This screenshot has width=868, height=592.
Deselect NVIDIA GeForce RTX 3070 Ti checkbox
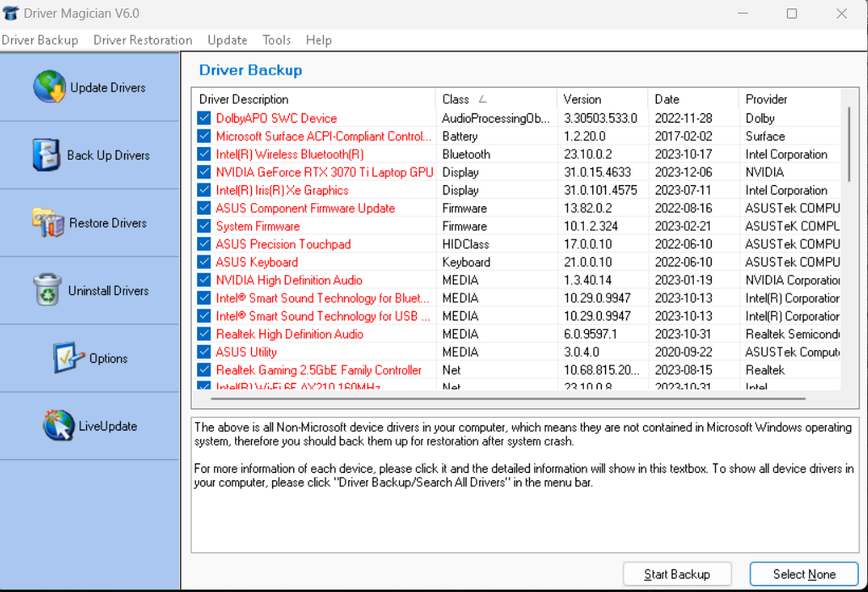point(205,173)
